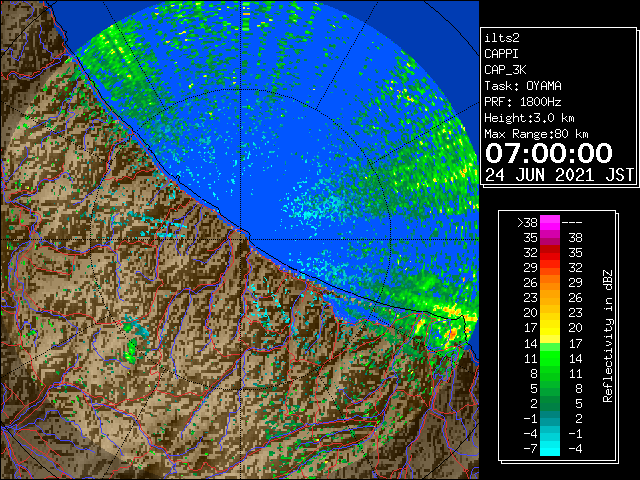
Task: Click the 07:00:00 timestamp
Action: tap(549, 153)
